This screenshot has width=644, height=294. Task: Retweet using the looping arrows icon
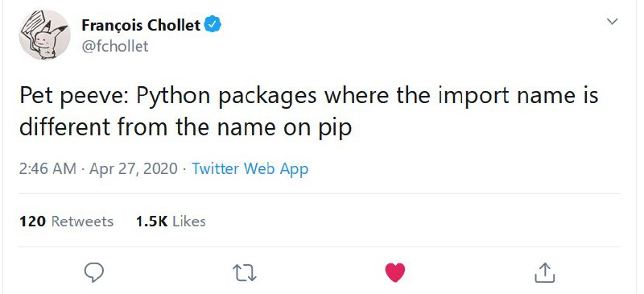tap(245, 272)
